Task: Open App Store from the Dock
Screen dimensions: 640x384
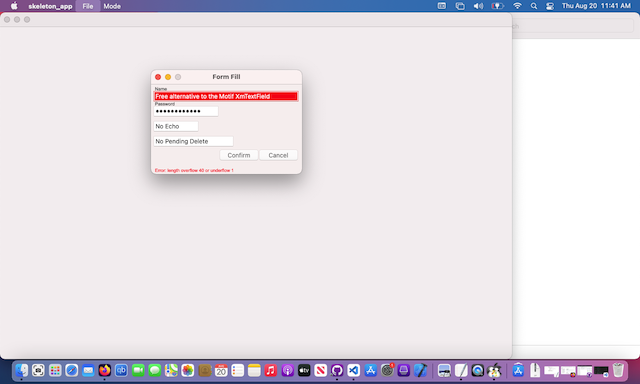Action: pos(370,370)
